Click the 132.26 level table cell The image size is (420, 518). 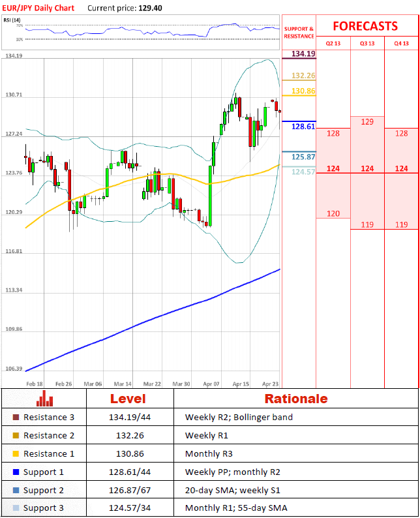(130, 435)
